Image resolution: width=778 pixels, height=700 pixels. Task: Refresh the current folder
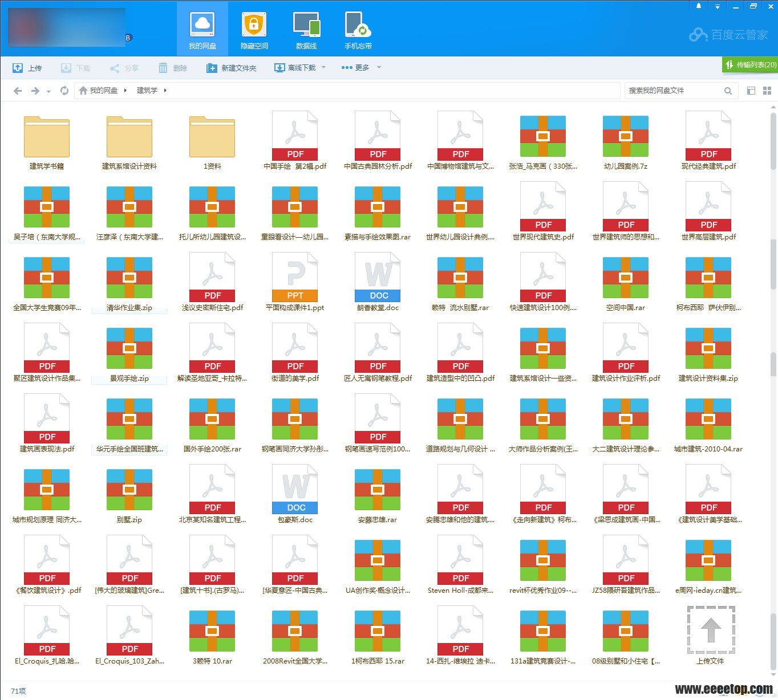(x=64, y=91)
